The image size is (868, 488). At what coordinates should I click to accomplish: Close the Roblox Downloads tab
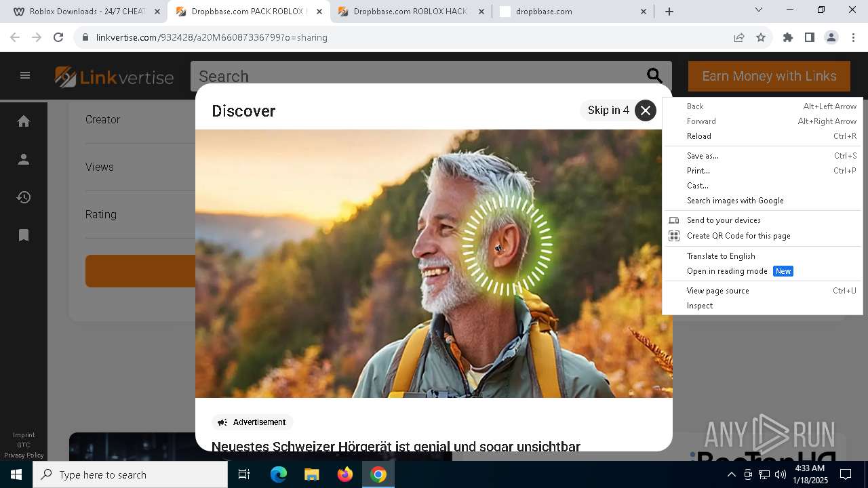tap(157, 12)
